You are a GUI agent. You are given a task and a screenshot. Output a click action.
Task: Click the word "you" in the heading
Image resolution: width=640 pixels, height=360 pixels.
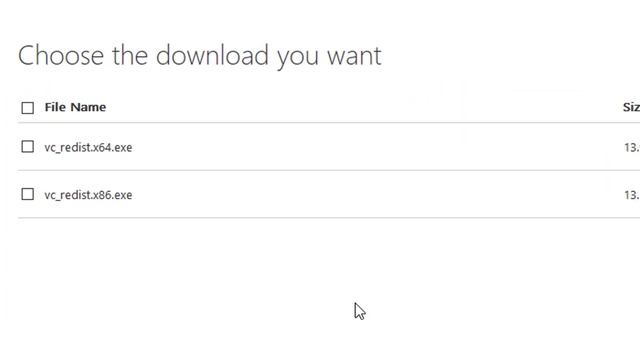tap(298, 58)
